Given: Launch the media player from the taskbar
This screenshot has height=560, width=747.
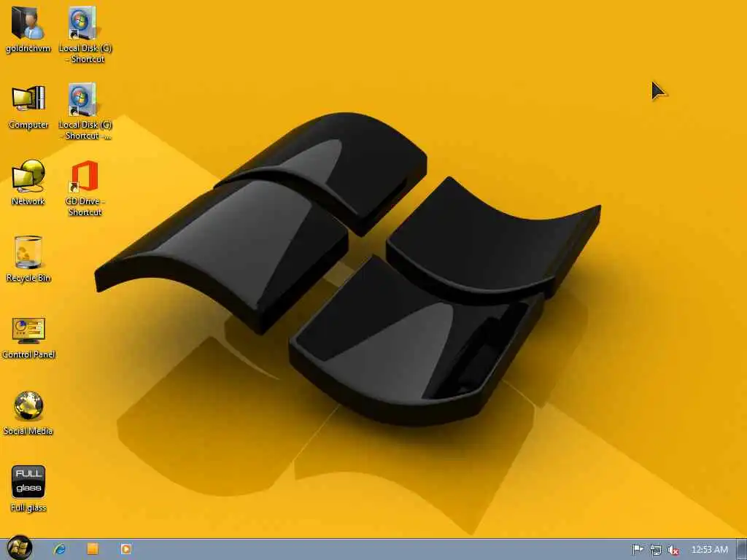Looking at the screenshot, I should coord(125,549).
